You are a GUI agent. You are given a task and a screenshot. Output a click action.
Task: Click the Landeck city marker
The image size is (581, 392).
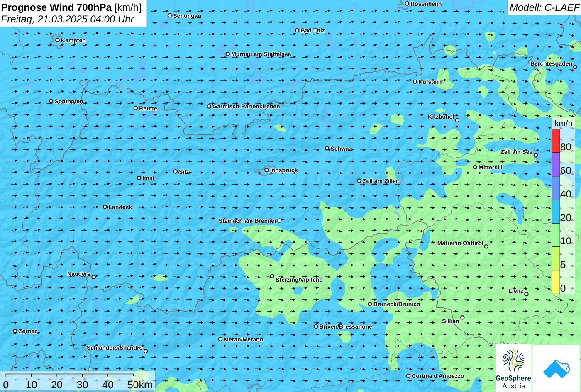coord(105,207)
